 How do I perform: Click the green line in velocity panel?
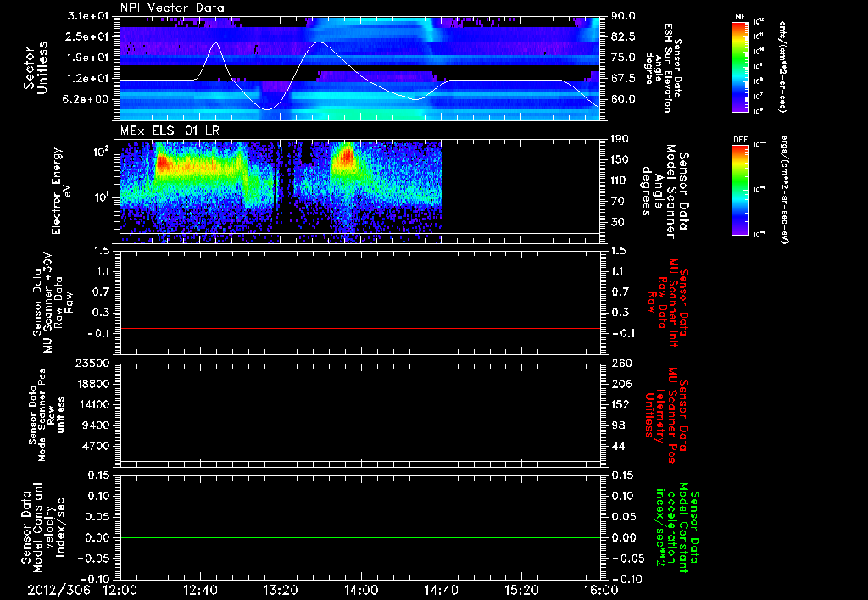(x=360, y=537)
